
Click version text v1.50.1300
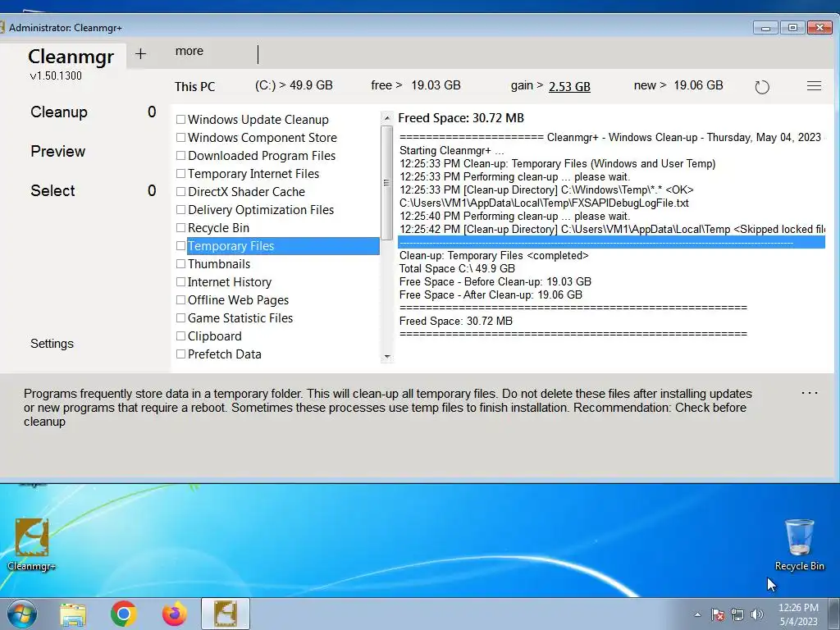[57, 75]
